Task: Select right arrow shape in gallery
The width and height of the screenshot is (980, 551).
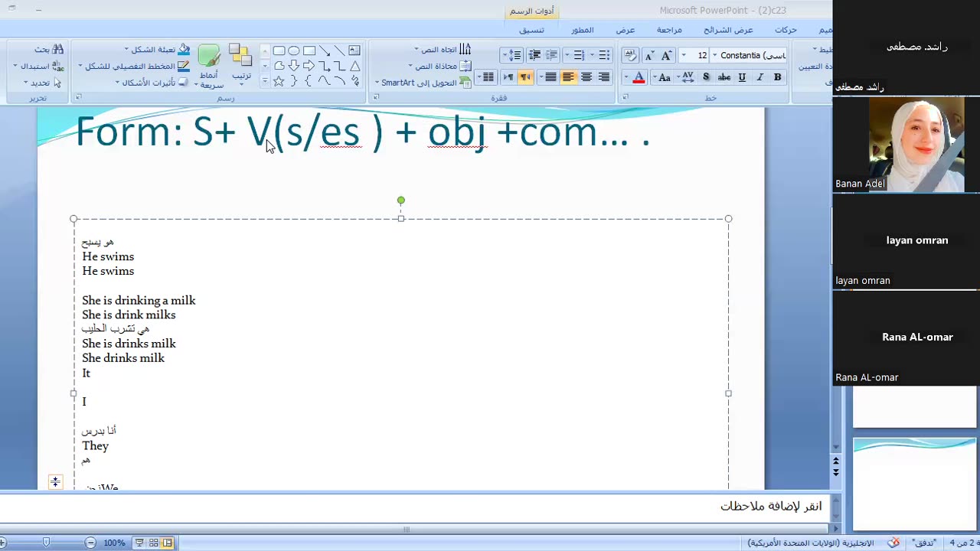Action: click(309, 66)
